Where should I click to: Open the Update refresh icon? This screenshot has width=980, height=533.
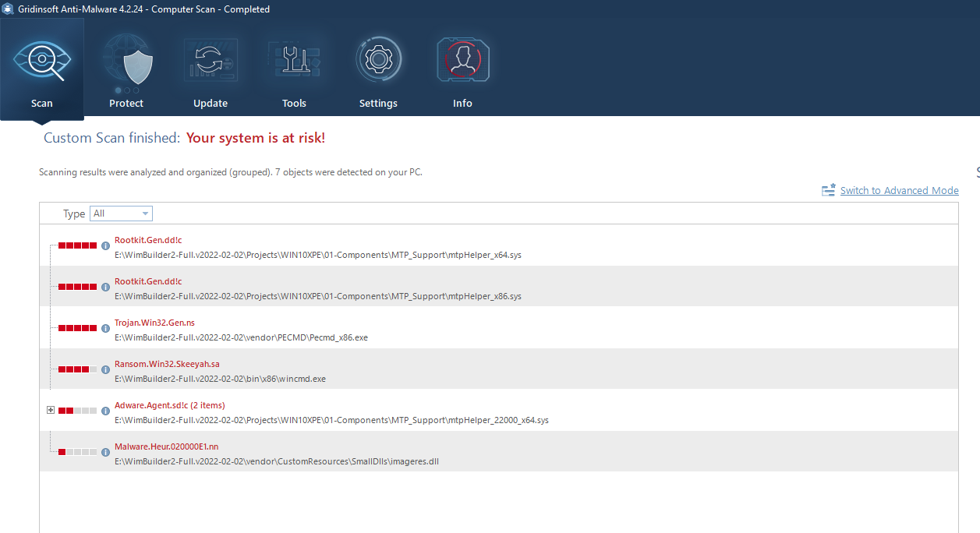211,61
